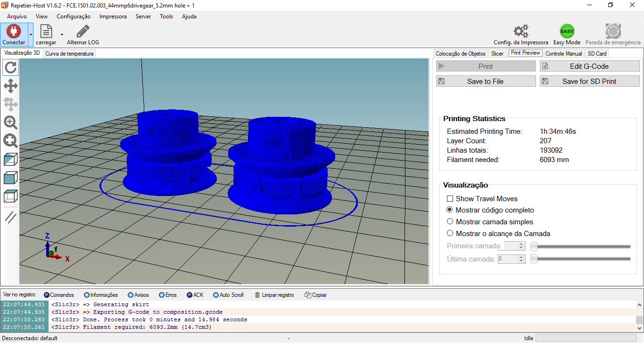Click the red Conectar plug icon
Screen dimensions: 644x343
coord(14,32)
